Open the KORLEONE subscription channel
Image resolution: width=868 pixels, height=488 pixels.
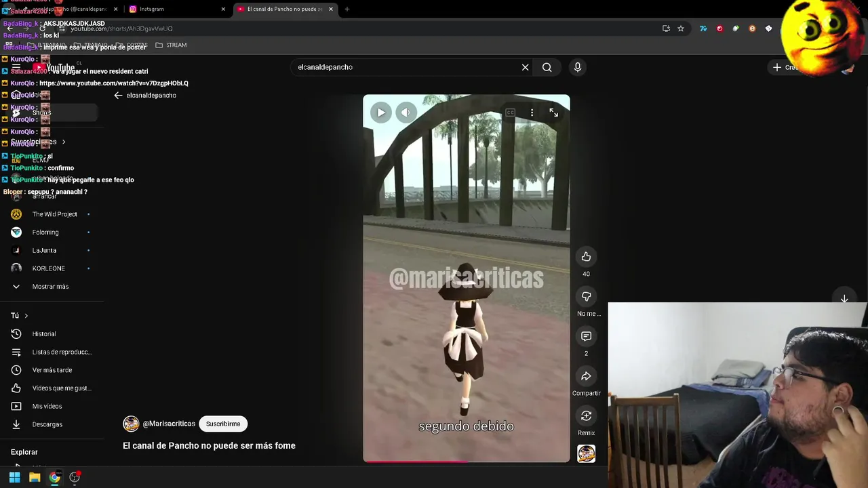pos(50,268)
